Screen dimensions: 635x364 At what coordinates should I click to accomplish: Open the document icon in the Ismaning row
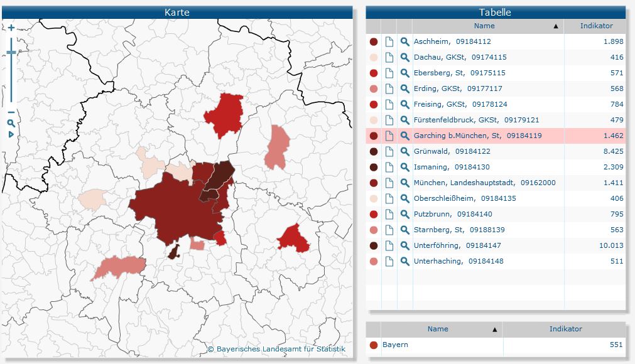[389, 167]
